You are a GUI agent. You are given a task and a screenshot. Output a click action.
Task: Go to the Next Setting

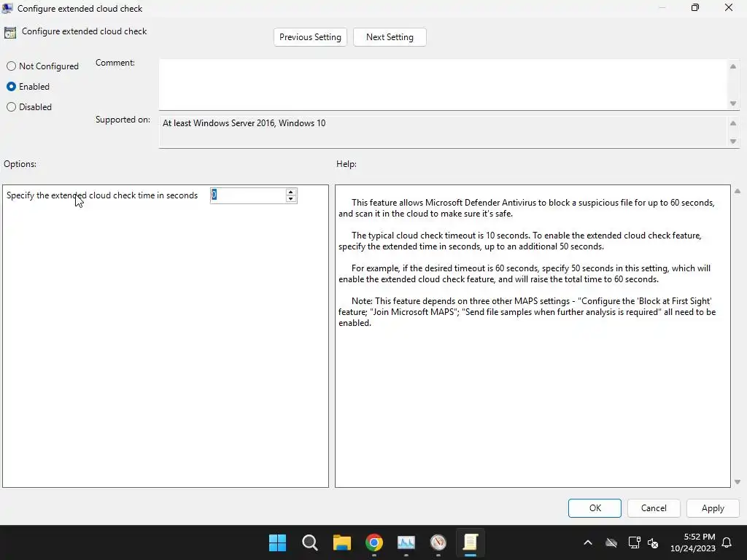[x=390, y=37]
